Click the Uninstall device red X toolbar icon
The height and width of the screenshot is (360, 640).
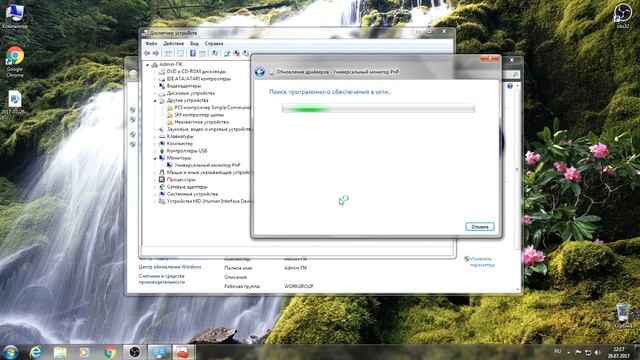(x=236, y=53)
